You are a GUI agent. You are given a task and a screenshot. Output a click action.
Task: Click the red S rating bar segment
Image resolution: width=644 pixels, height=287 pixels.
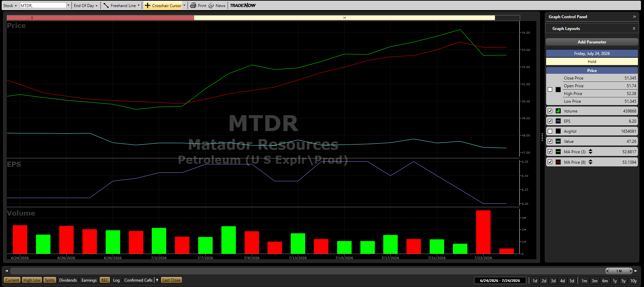(x=100, y=18)
